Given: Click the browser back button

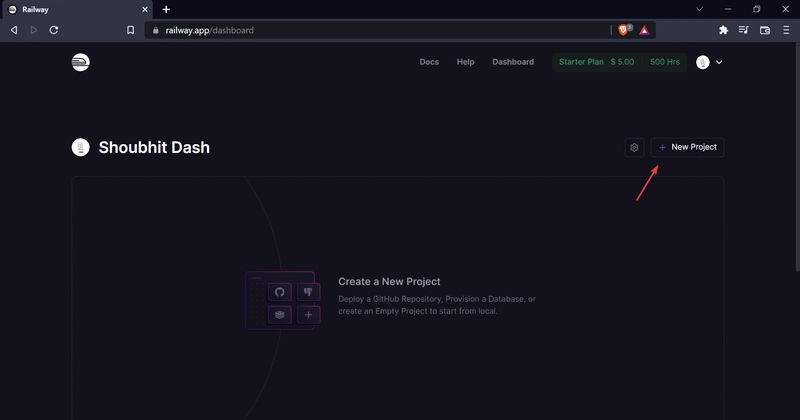Looking at the screenshot, I should tap(14, 30).
